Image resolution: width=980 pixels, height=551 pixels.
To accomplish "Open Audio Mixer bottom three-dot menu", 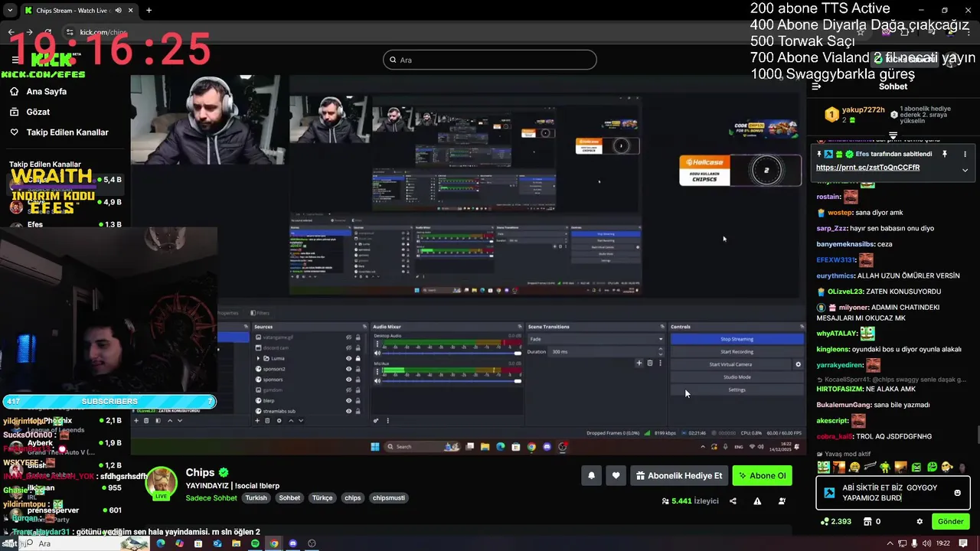I will [387, 420].
